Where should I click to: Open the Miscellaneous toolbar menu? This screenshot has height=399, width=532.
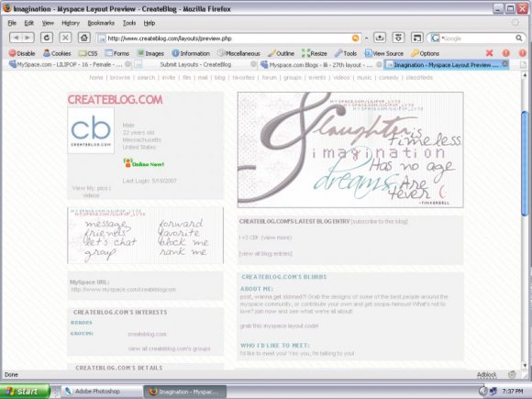[238, 53]
